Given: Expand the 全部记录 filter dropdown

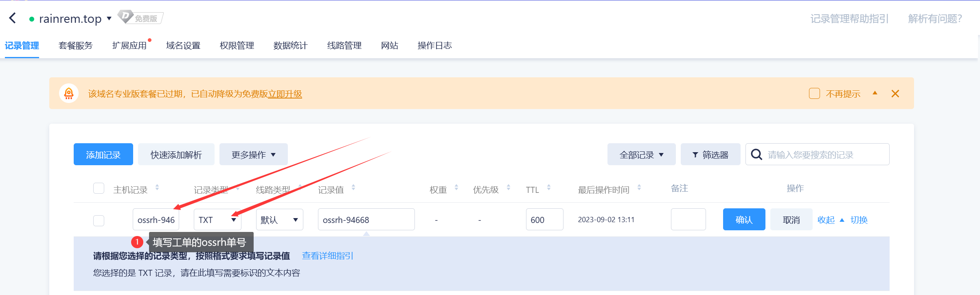Looking at the screenshot, I should (641, 155).
